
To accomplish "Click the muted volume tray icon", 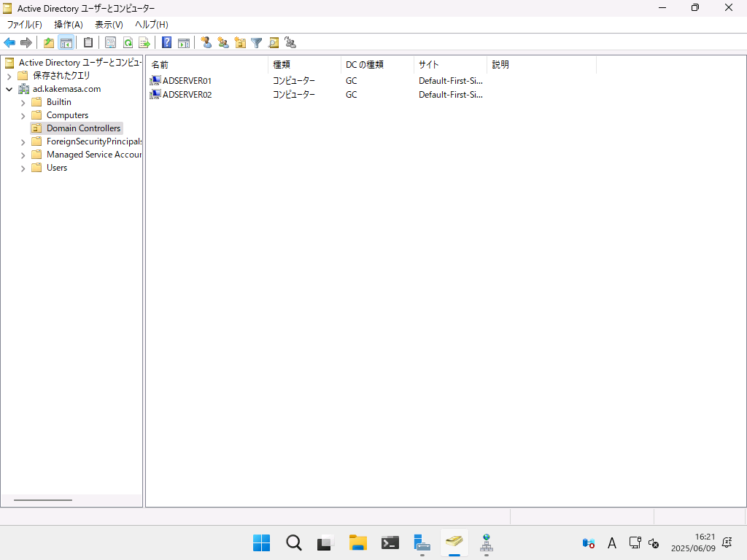I will (x=654, y=542).
